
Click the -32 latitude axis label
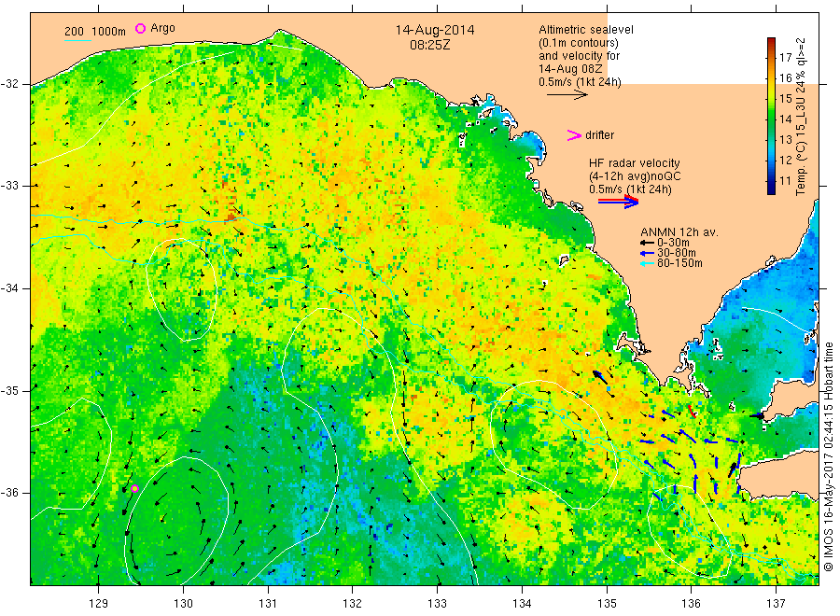[9, 84]
